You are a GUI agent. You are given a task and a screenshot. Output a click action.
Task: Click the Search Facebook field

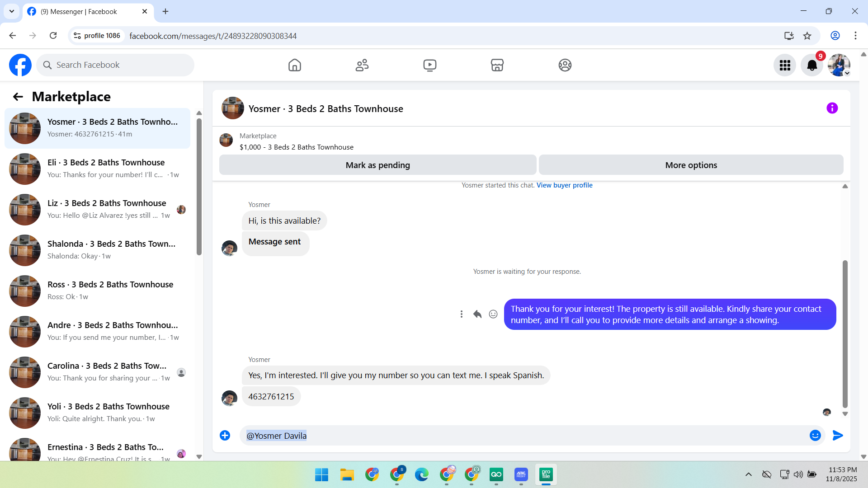tap(115, 65)
